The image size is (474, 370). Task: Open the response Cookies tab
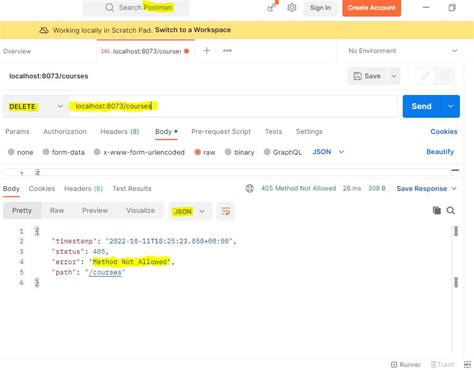coord(42,189)
